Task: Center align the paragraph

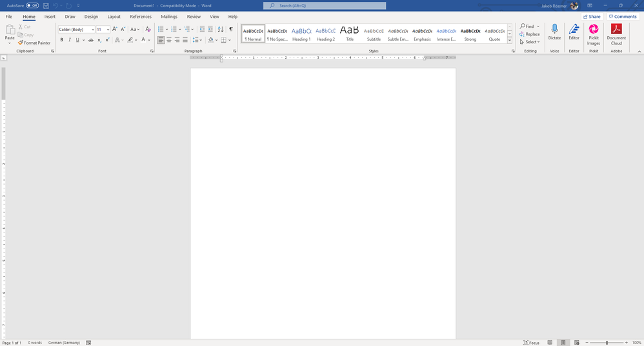Action: [169, 40]
